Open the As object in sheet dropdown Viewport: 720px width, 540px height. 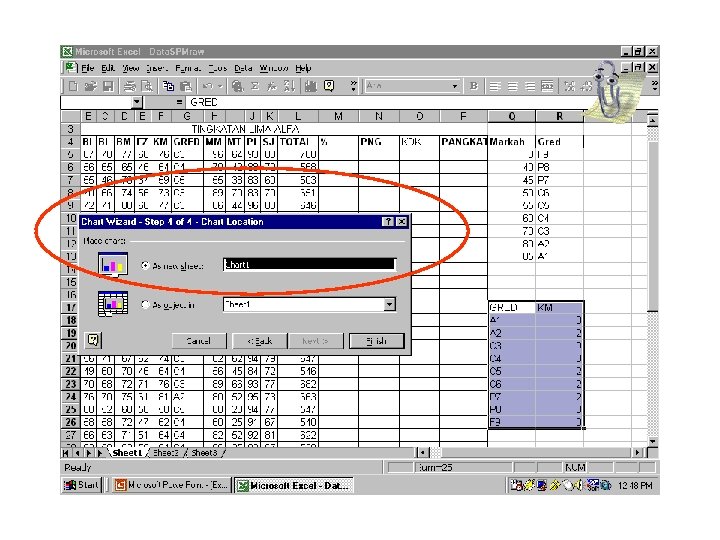389,304
